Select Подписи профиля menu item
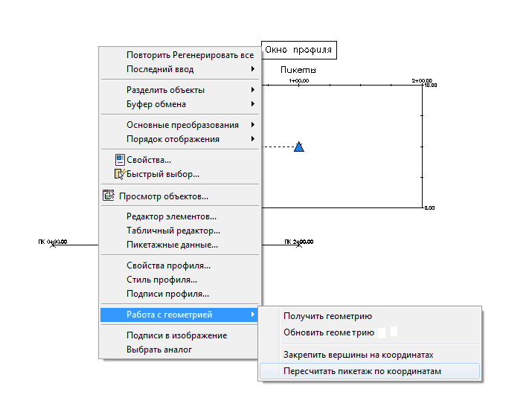532x412 pixels. tap(167, 294)
